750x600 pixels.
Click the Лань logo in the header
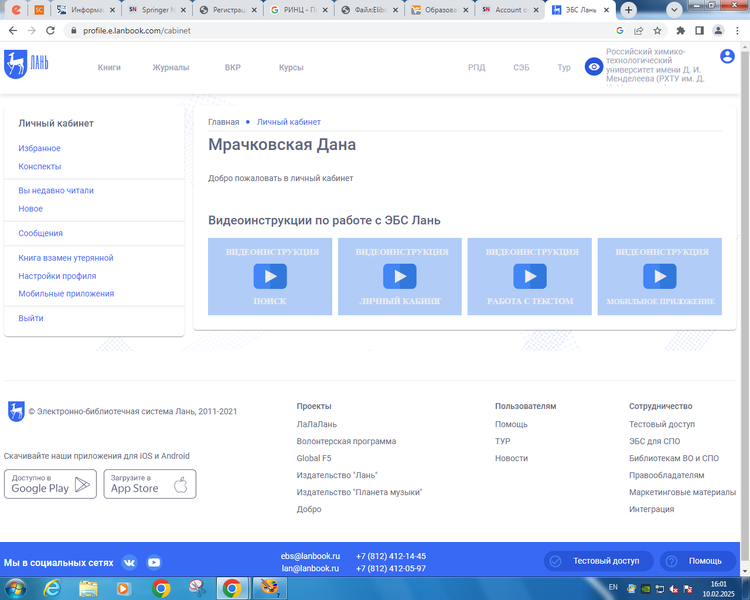click(x=26, y=61)
